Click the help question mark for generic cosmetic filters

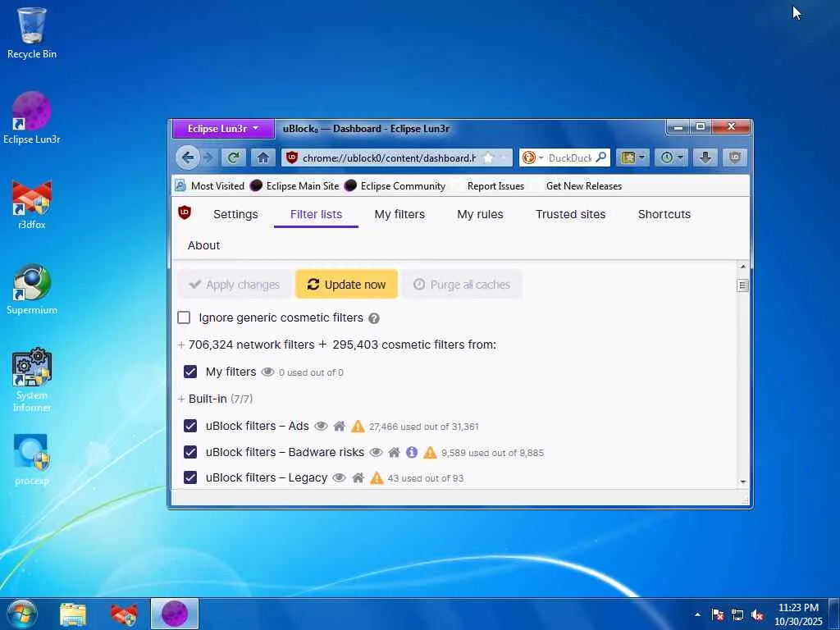374,318
